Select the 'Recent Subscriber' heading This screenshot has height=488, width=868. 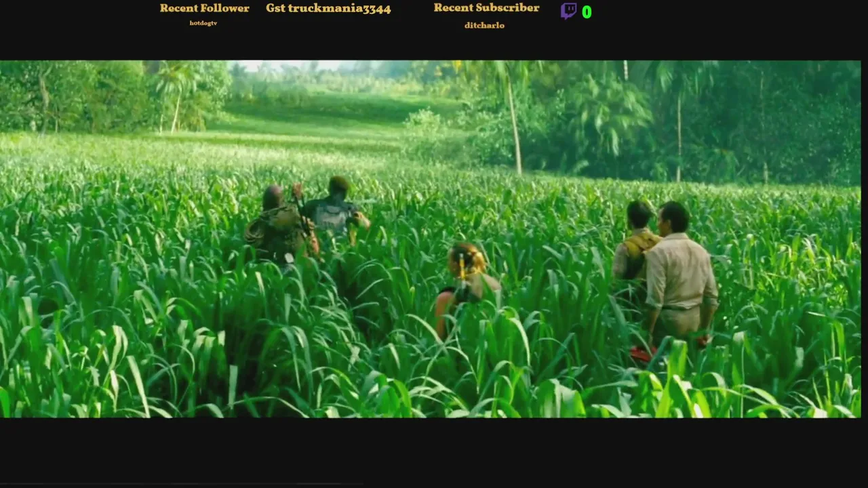(x=486, y=7)
